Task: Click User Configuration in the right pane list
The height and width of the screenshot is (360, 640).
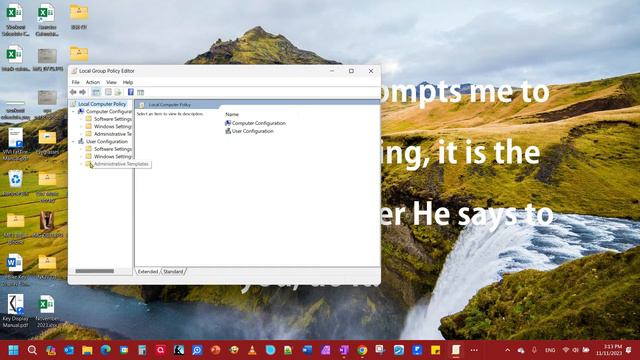Action: pyautogui.click(x=249, y=131)
